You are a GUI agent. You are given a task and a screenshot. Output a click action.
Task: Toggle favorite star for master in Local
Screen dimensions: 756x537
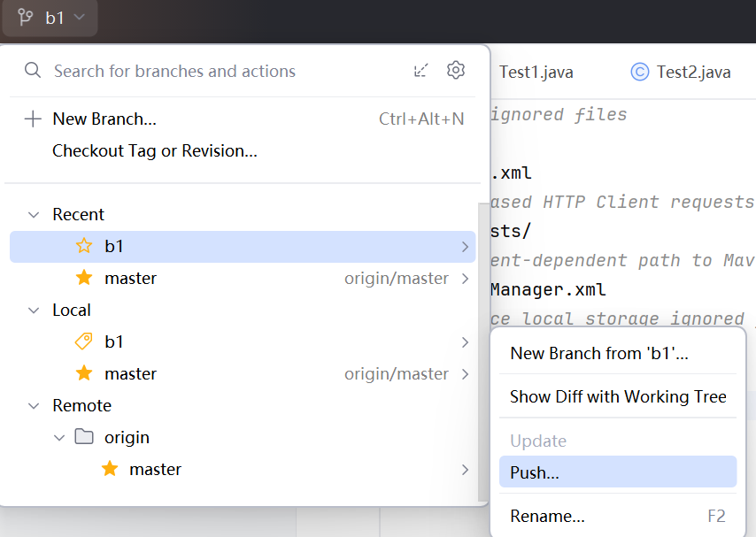tap(84, 373)
